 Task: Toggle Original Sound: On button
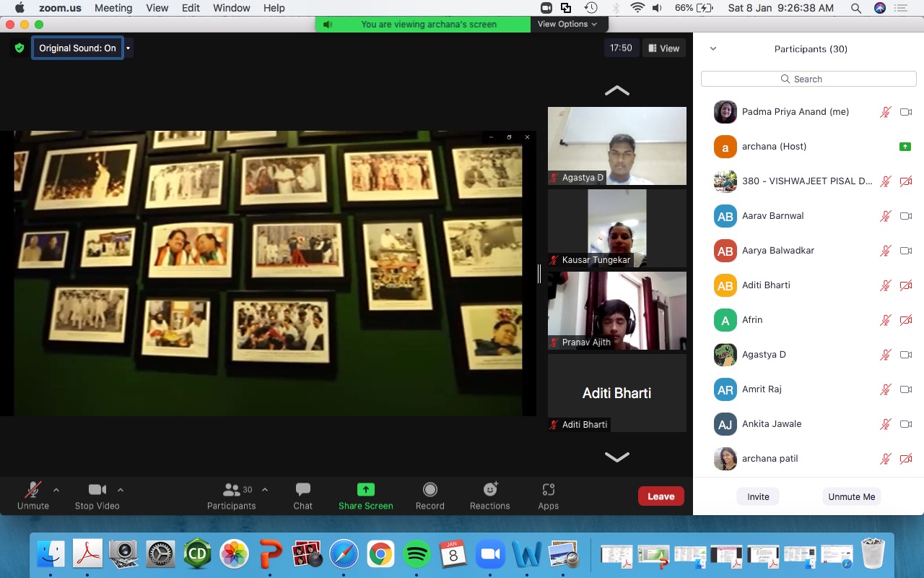coord(77,48)
